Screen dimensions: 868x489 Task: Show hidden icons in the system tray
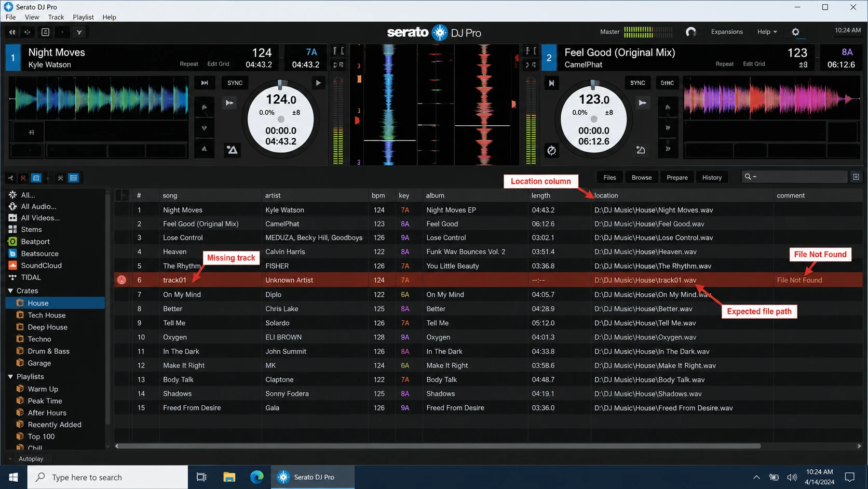tap(756, 477)
